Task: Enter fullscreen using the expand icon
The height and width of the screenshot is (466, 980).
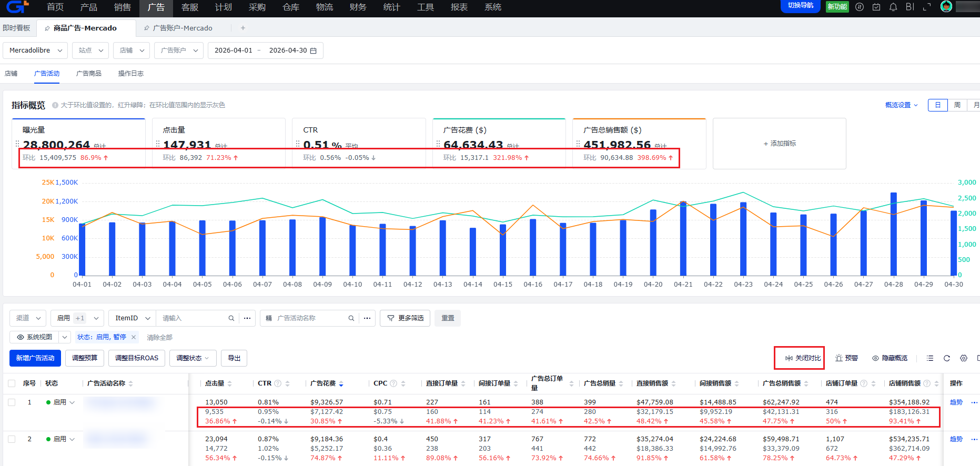Action: (x=927, y=7)
